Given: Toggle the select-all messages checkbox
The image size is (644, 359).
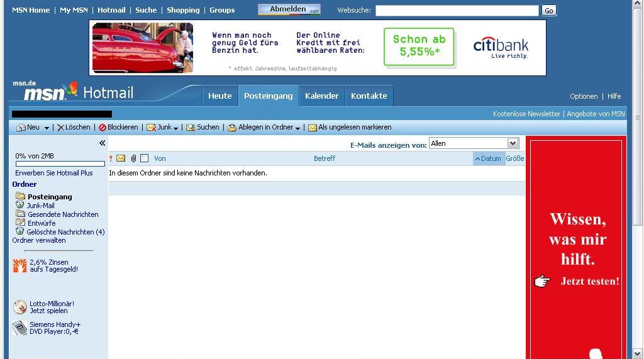Looking at the screenshot, I should [x=144, y=158].
